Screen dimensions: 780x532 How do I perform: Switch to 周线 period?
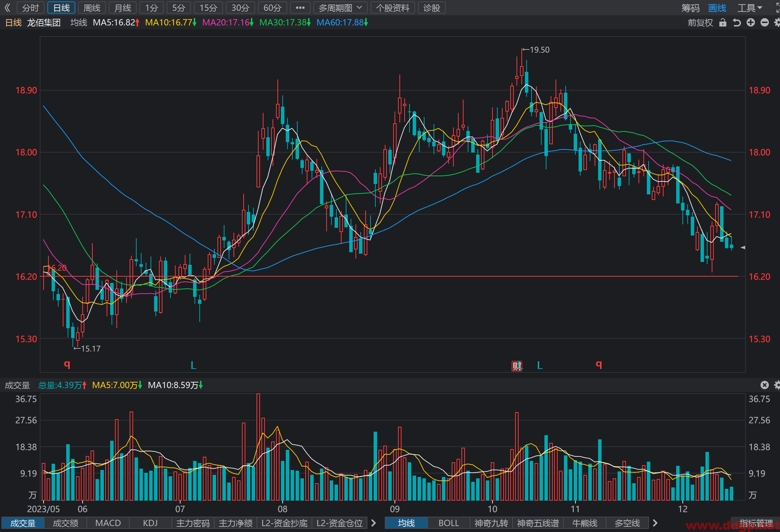92,8
